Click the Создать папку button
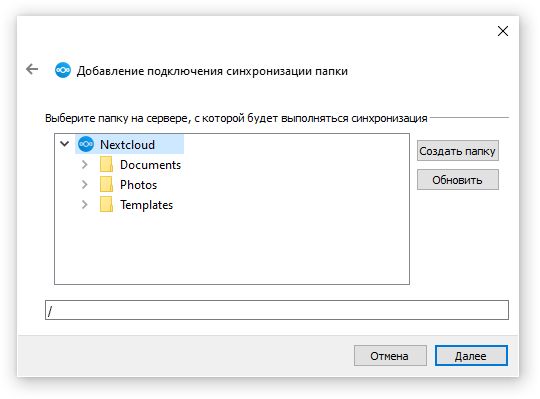The height and width of the screenshot is (399, 540). tap(458, 151)
